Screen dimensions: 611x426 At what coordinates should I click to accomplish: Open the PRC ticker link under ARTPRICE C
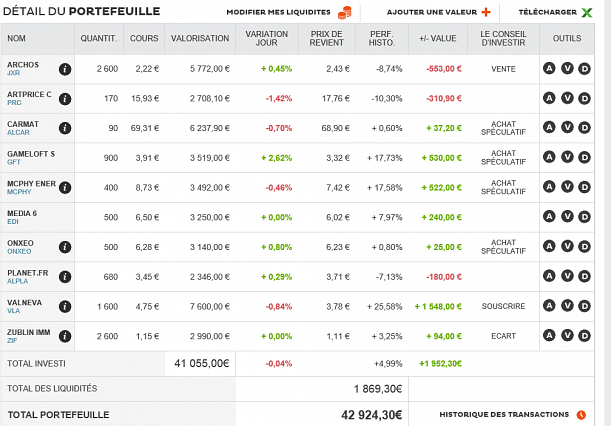14,103
